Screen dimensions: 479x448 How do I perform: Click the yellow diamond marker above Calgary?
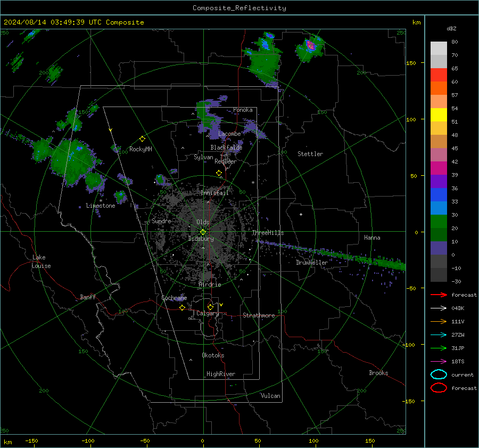210,307
